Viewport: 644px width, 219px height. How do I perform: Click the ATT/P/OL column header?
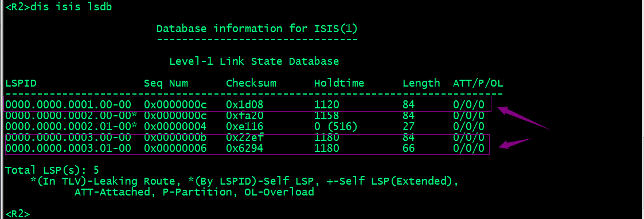tap(478, 83)
